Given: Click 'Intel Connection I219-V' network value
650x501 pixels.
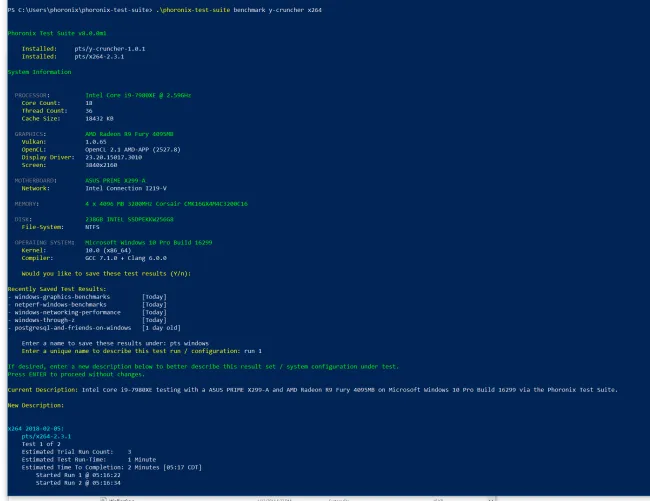Looking at the screenshot, I should 126,189.
